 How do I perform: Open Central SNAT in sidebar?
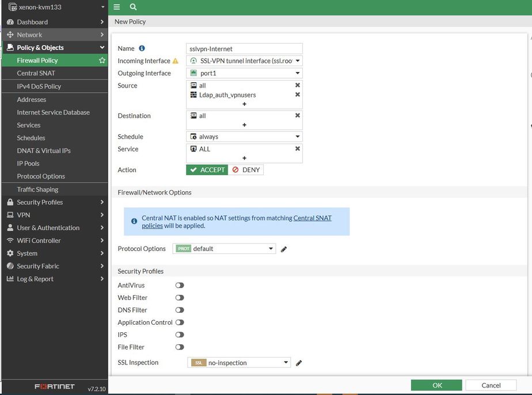click(x=36, y=73)
